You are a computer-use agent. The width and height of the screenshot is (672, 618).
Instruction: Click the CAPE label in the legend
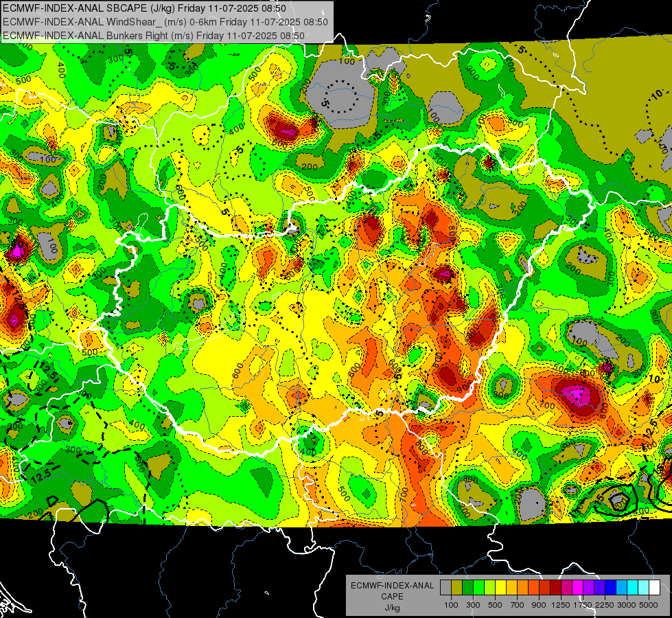click(x=392, y=596)
